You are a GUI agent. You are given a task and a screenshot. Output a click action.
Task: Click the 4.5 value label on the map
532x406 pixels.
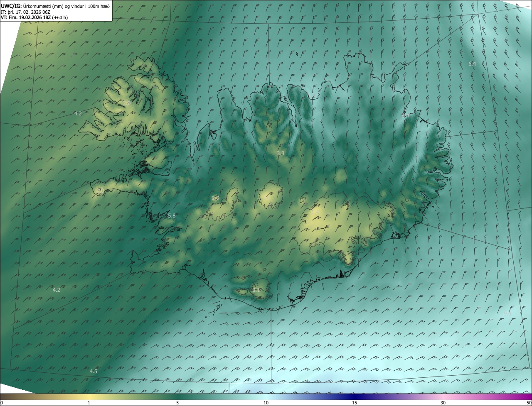[94, 371]
